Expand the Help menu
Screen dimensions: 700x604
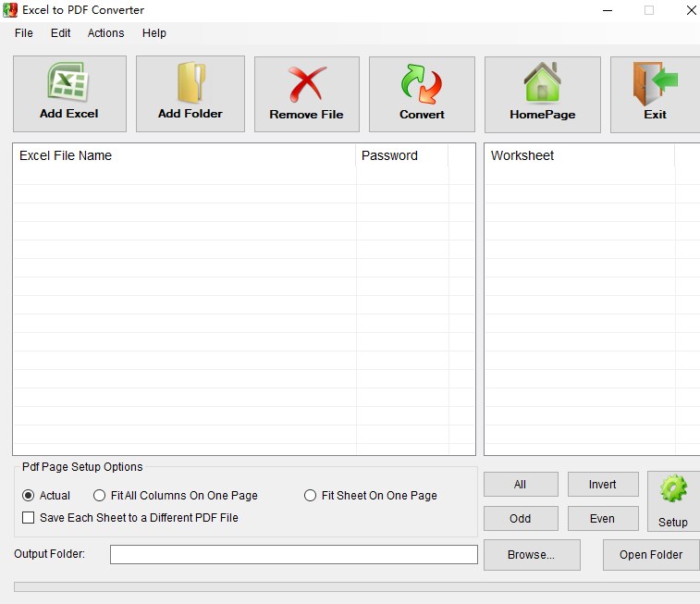point(154,33)
